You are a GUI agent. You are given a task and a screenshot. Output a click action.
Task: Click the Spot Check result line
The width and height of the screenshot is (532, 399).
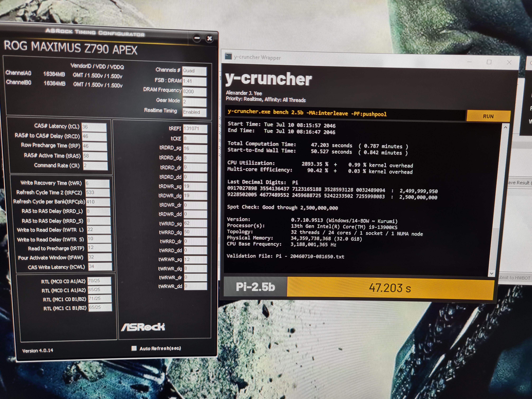click(x=282, y=207)
